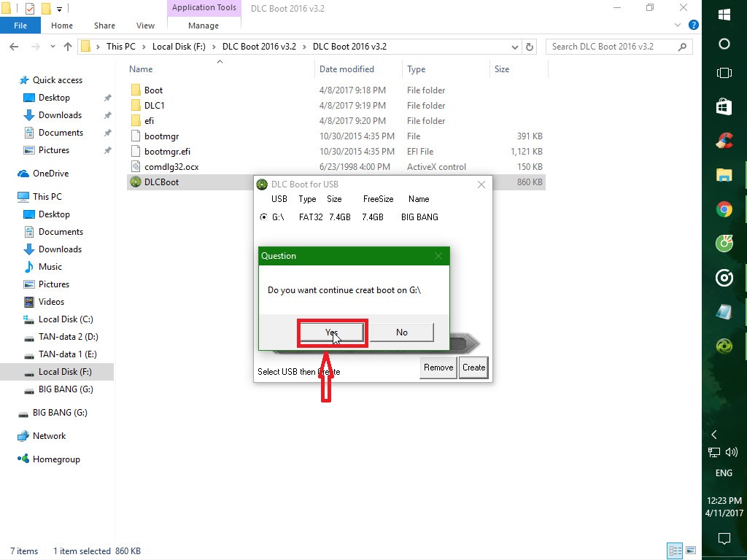The width and height of the screenshot is (747, 560).
Task: Open Quick access in navigation pane
Action: (57, 80)
